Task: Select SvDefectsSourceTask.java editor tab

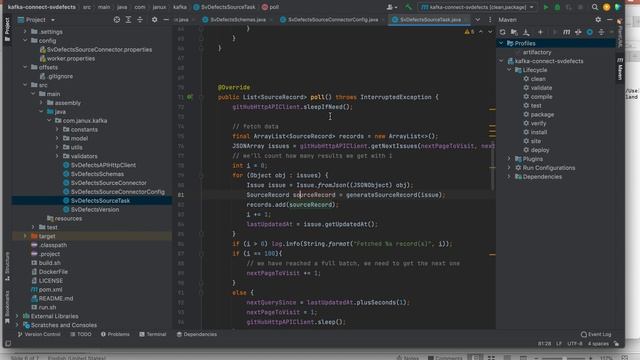Action: 429,20
